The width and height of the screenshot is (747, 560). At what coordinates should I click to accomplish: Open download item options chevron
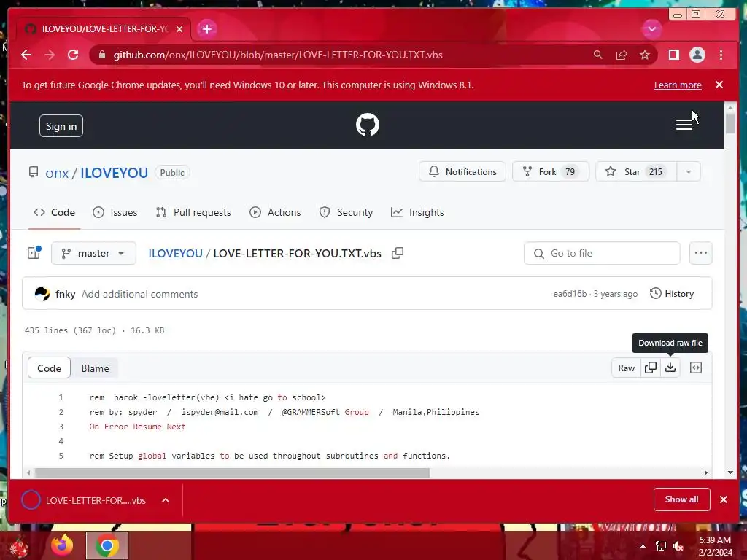pos(166,500)
